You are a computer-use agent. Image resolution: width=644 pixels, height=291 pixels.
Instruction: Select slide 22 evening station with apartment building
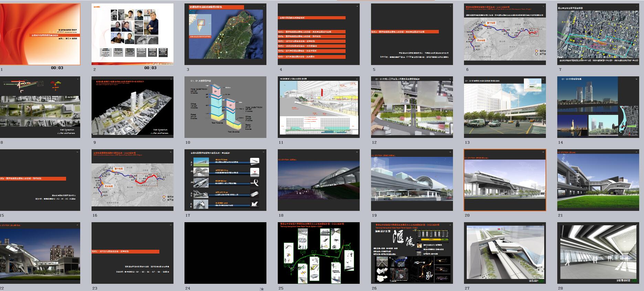coord(40,253)
